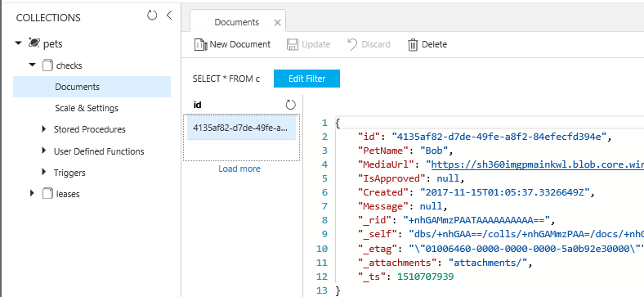The width and height of the screenshot is (644, 297).
Task: Click the New Document icon
Action: click(200, 44)
